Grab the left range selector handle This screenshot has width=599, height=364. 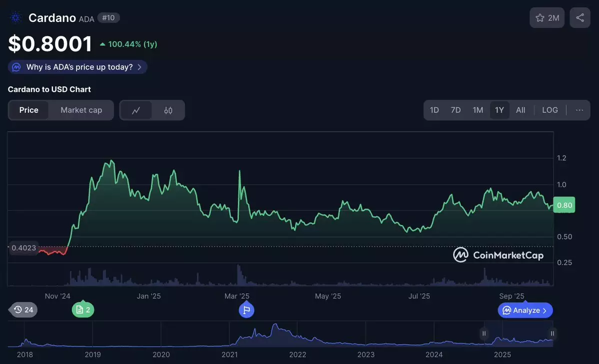point(484,334)
